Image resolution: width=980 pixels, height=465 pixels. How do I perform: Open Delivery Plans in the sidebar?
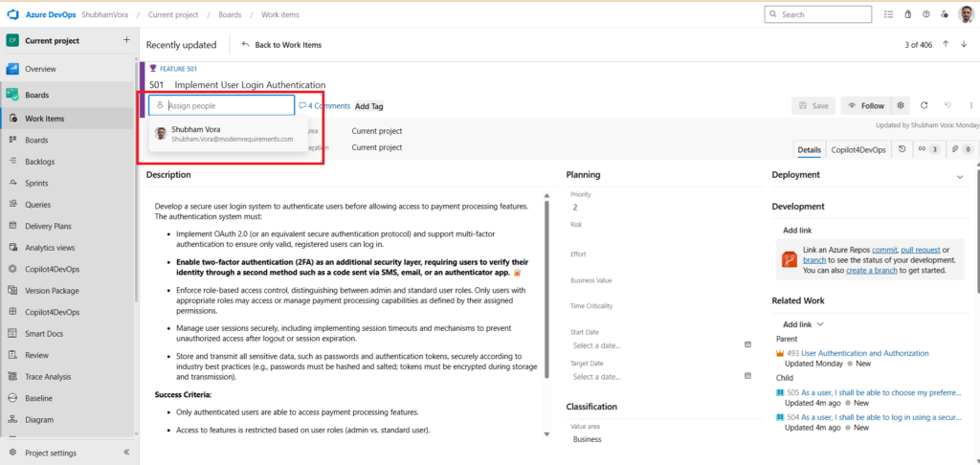click(x=48, y=227)
